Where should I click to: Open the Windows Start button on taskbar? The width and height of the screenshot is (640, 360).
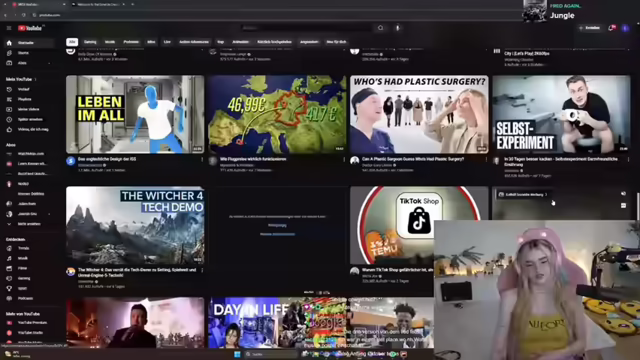coord(237,354)
